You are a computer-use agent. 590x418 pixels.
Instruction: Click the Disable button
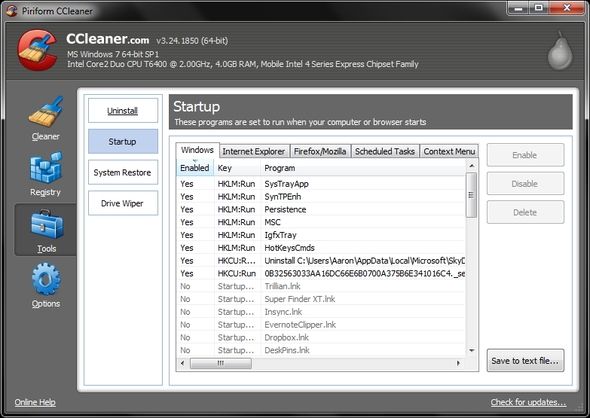525,184
